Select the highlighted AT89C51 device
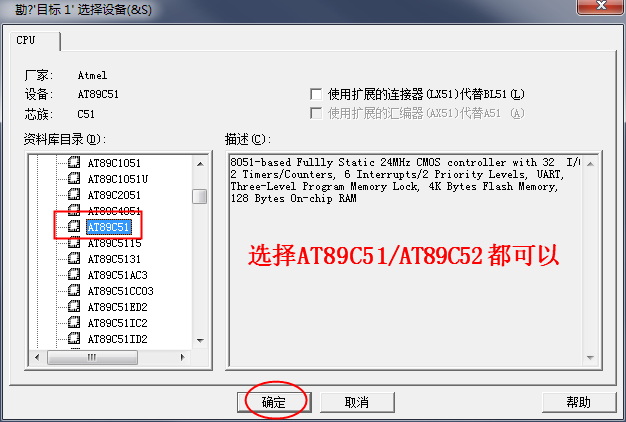 click(109, 227)
